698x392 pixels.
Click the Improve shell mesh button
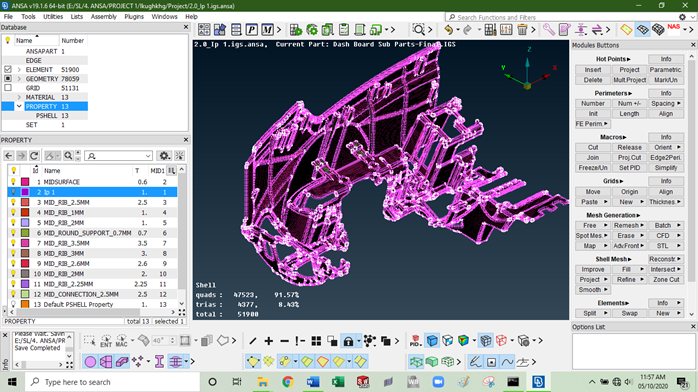click(x=593, y=269)
